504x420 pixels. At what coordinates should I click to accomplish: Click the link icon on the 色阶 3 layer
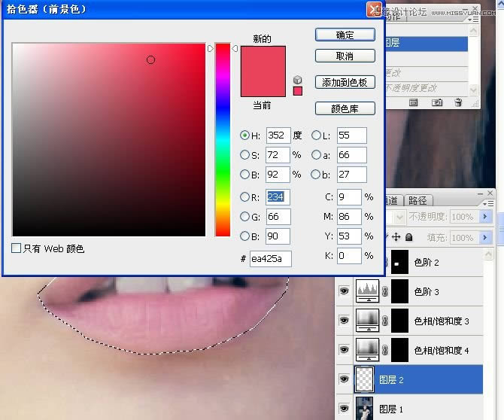(385, 292)
